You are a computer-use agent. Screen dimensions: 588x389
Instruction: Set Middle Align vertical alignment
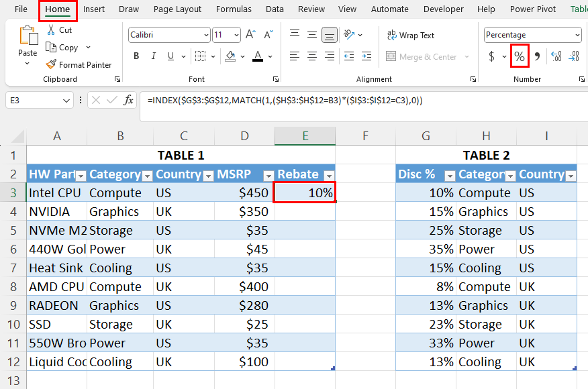tap(312, 35)
